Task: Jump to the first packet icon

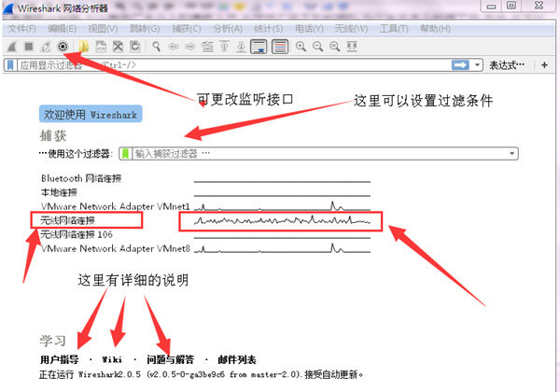Action: [x=224, y=47]
